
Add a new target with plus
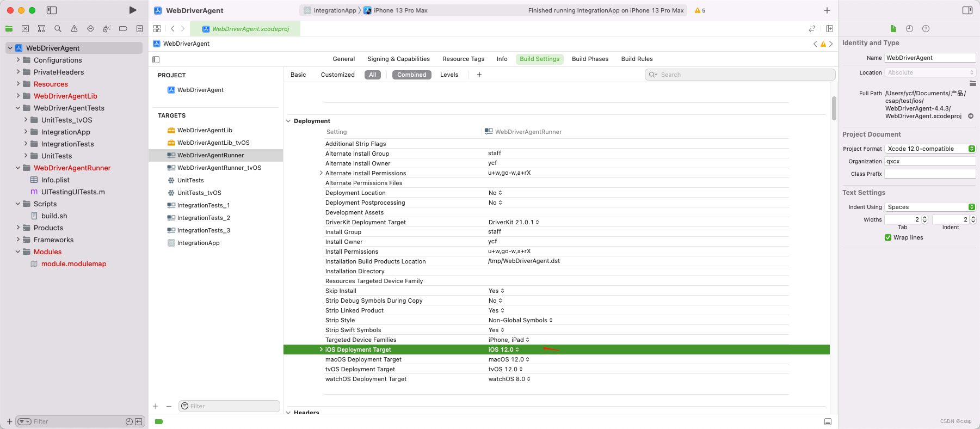(x=155, y=406)
